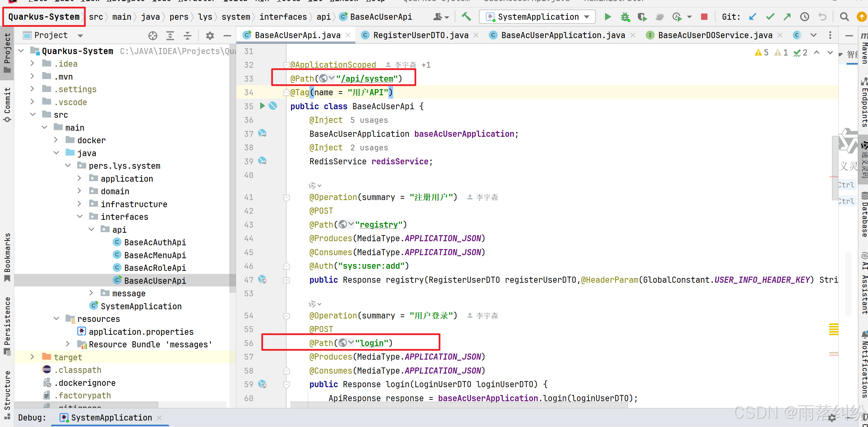Stop the running application with red square
The height and width of the screenshot is (427, 868).
[x=704, y=17]
